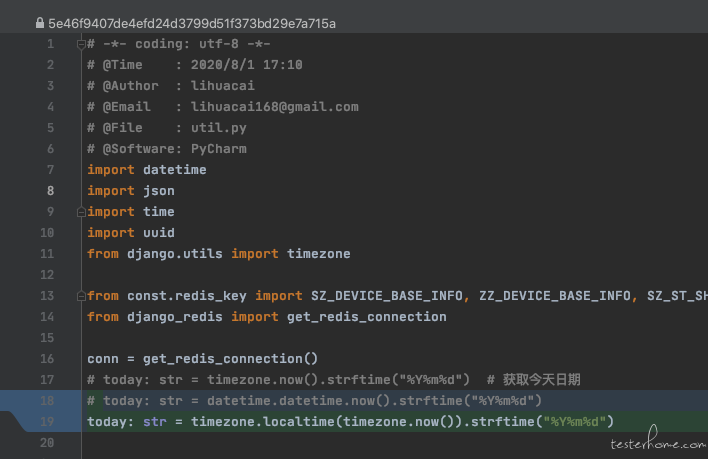The height and width of the screenshot is (459, 708).
Task: Click 'const.redis_key' on line 13
Action: (186, 296)
